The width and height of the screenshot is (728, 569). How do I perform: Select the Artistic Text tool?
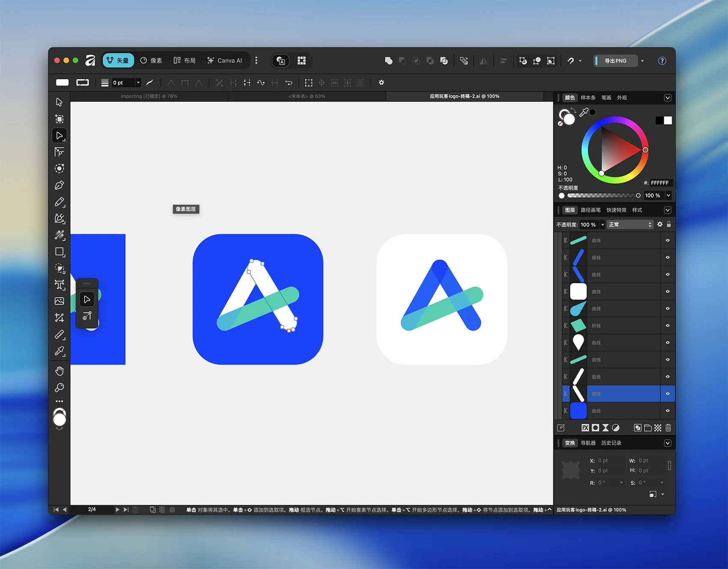coord(60,285)
